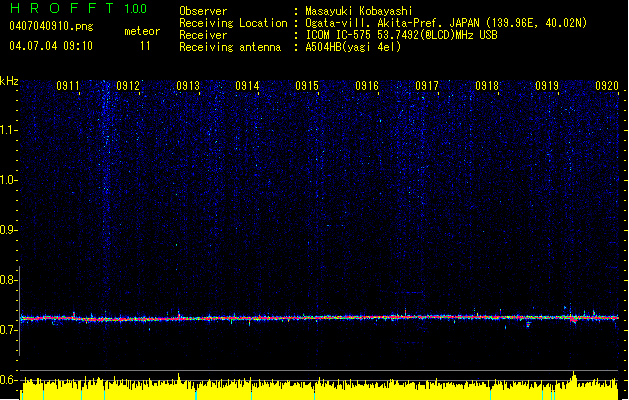
Task: Click the 0914 time marker
Action: pos(247,86)
